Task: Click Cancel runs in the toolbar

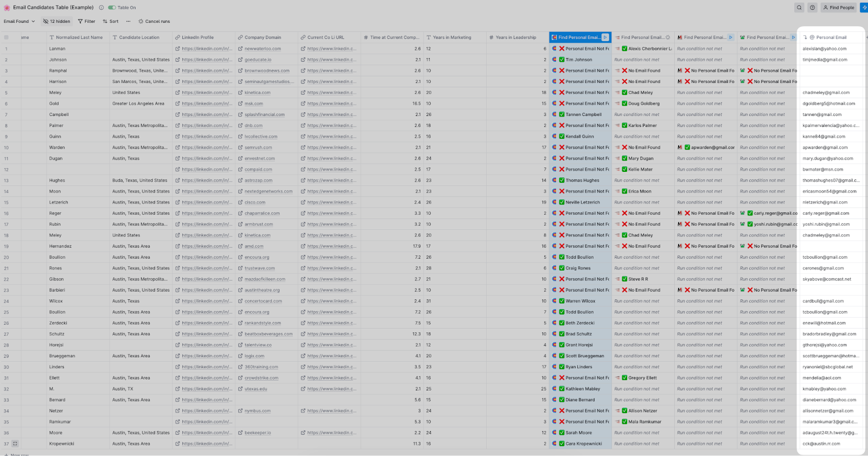Action: pos(154,21)
